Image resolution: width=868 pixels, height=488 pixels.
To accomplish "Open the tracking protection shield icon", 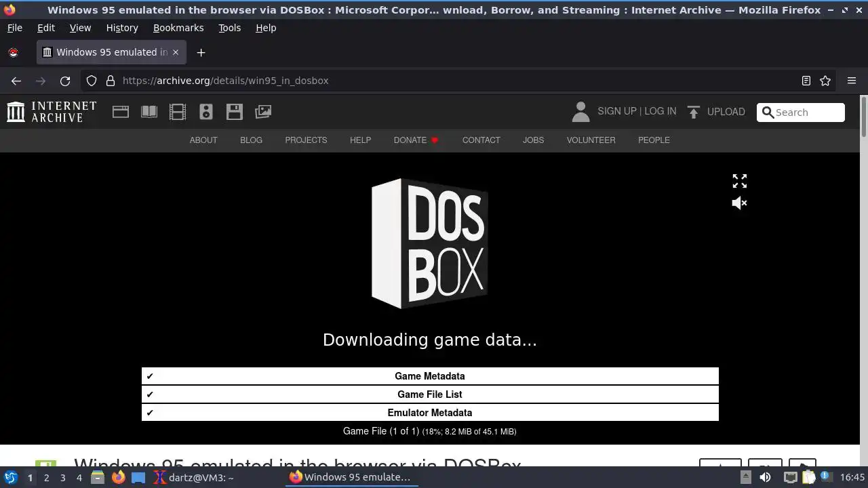I will 92,81.
